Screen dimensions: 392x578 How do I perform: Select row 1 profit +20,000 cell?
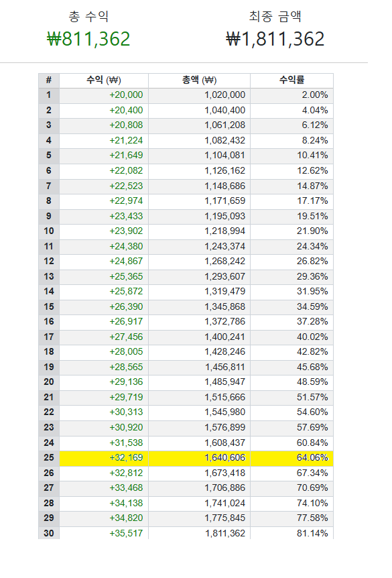point(104,95)
